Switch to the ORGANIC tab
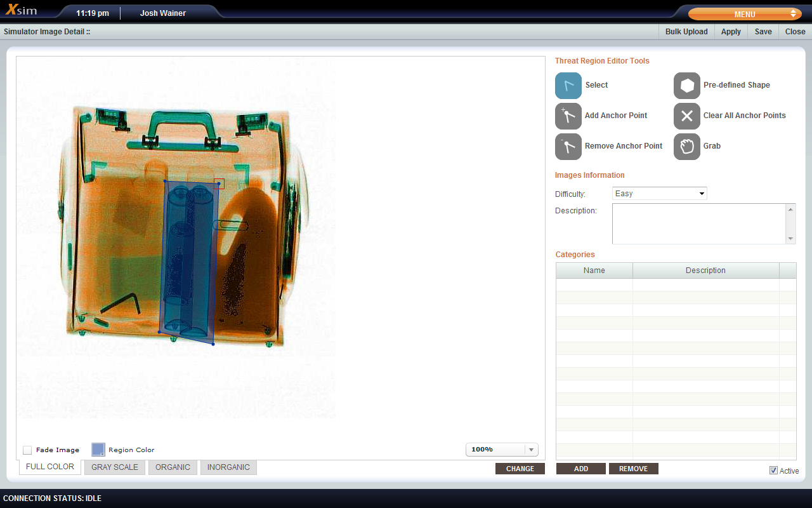This screenshot has width=812, height=508. [173, 467]
